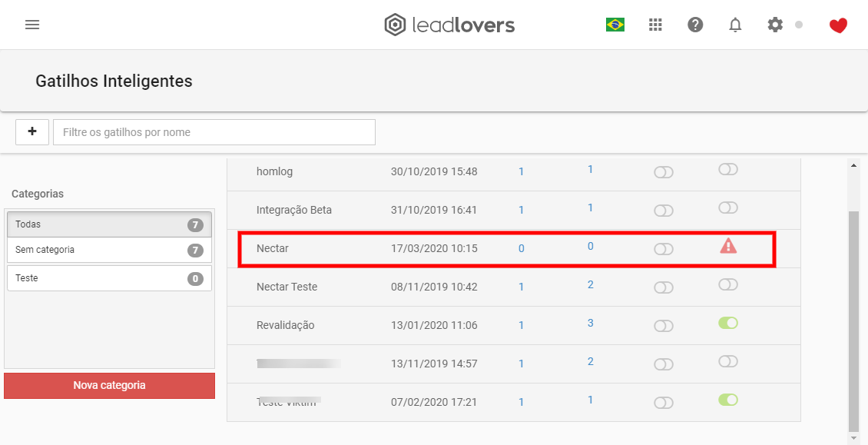
Task: Open the homlog trigger name
Action: [x=274, y=172]
